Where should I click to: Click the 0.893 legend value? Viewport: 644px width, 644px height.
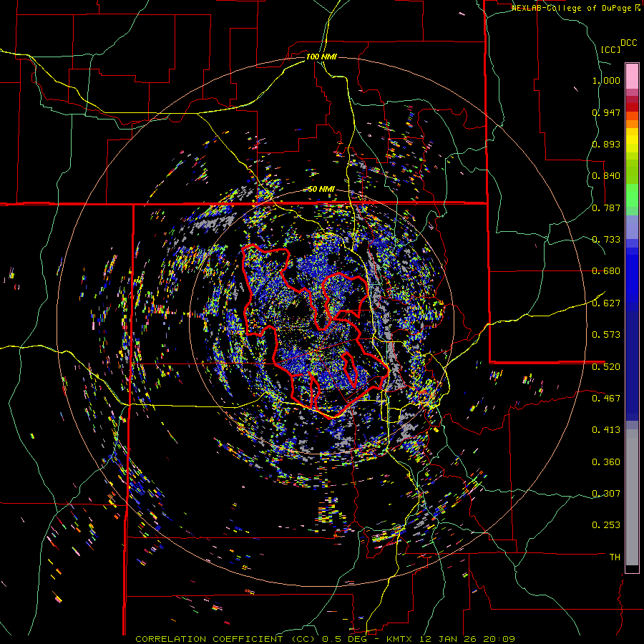[x=606, y=144]
